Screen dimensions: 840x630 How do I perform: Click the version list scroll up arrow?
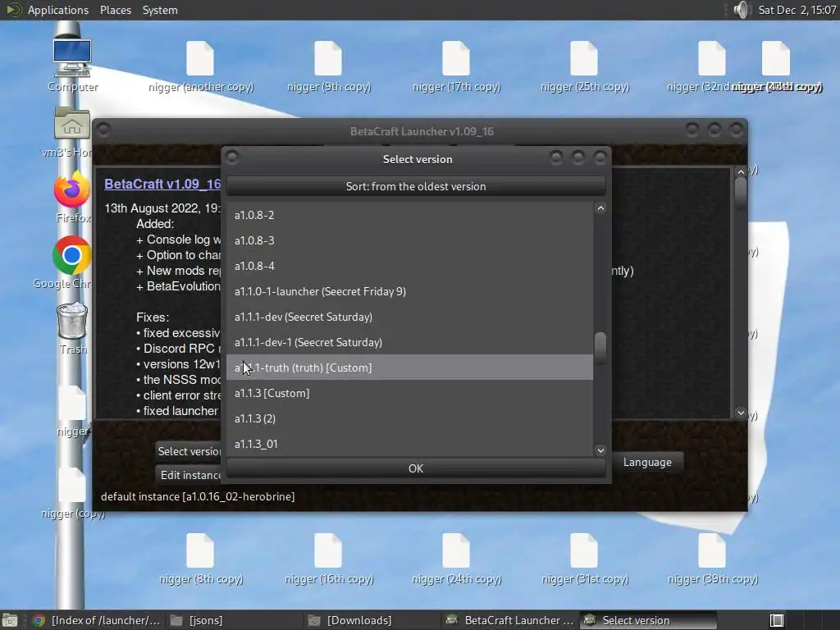tap(600, 208)
